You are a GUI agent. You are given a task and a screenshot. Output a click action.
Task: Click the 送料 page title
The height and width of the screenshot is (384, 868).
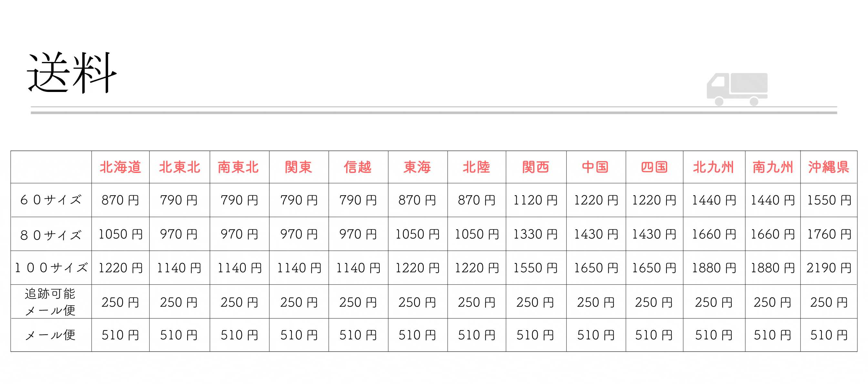coord(71,73)
